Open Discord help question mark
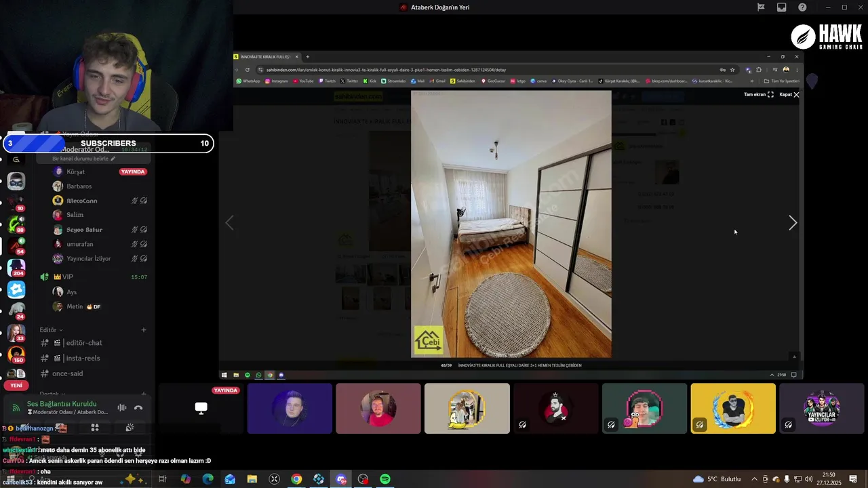This screenshot has height=488, width=868. [x=803, y=7]
